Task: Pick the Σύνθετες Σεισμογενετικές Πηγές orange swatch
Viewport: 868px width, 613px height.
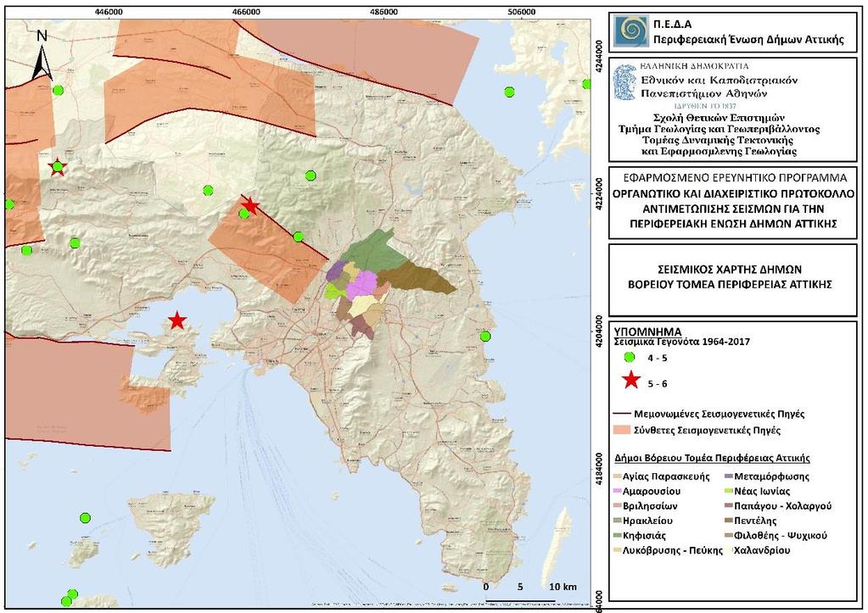Action: (622, 431)
